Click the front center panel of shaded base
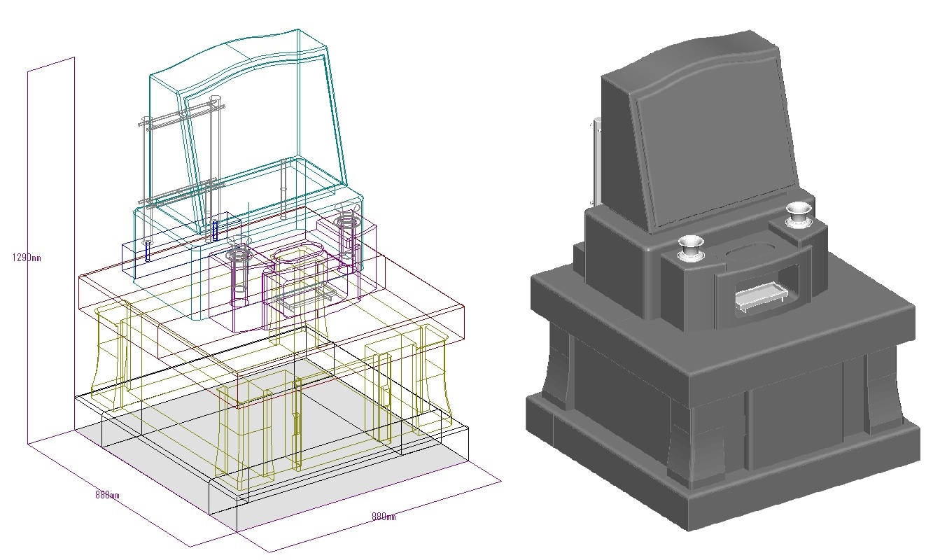This screenshot has height=560, width=940. 791,420
